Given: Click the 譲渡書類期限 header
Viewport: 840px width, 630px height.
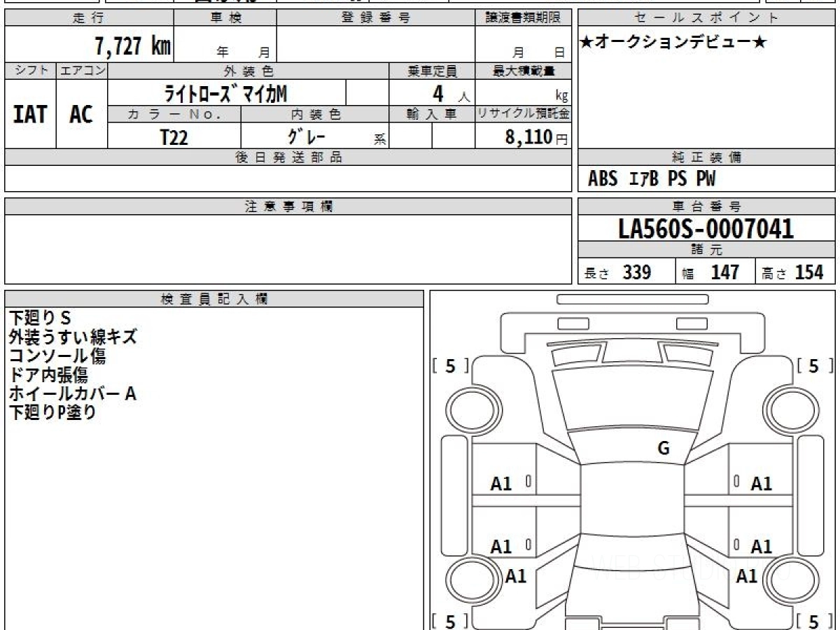Looking at the screenshot, I should pos(523,19).
